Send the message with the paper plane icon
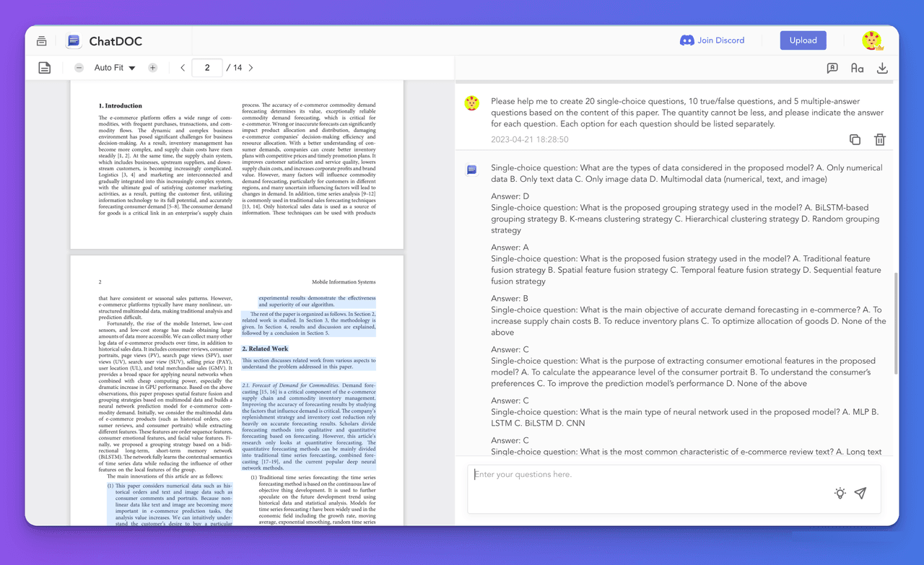924x565 pixels. click(x=860, y=493)
